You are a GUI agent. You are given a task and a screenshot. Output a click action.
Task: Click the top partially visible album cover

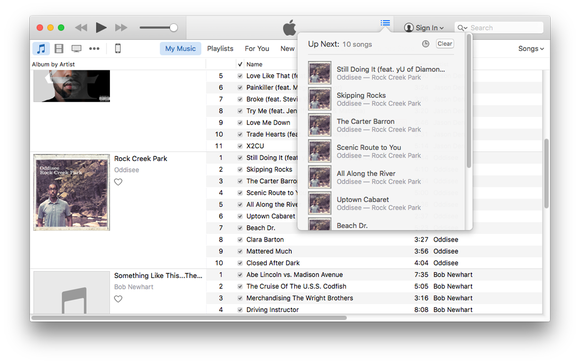[x=72, y=86]
